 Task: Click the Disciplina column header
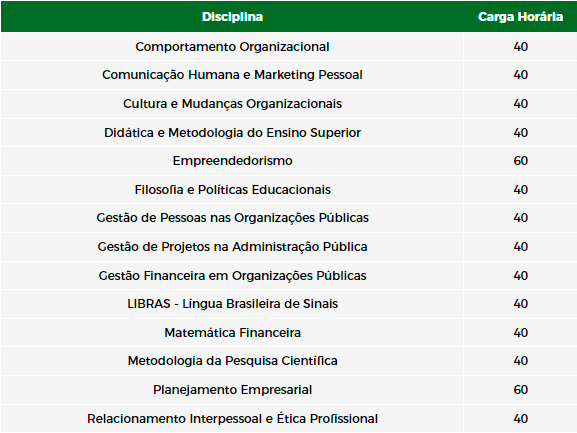pyautogui.click(x=232, y=17)
